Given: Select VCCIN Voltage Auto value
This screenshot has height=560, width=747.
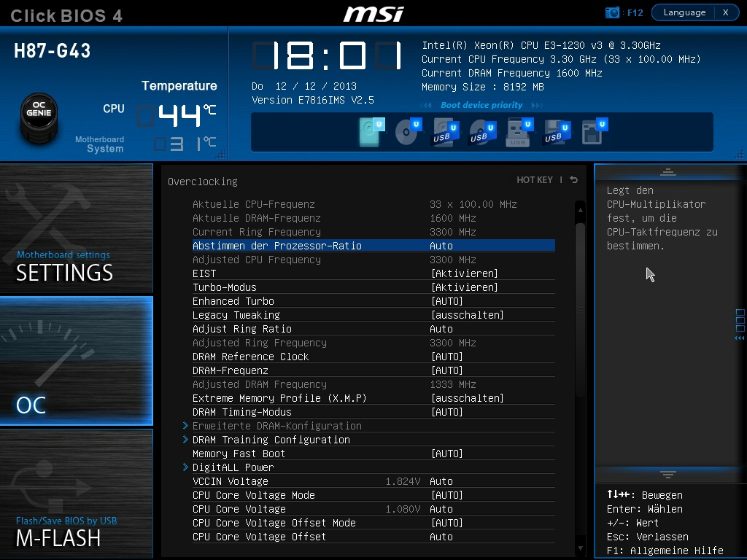Looking at the screenshot, I should [x=441, y=481].
